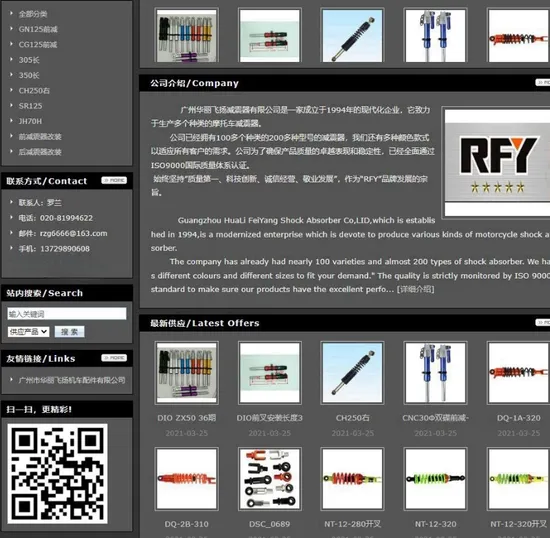Click the MORE icon in Links header
Screen dimensions: 550x538
[114, 358]
